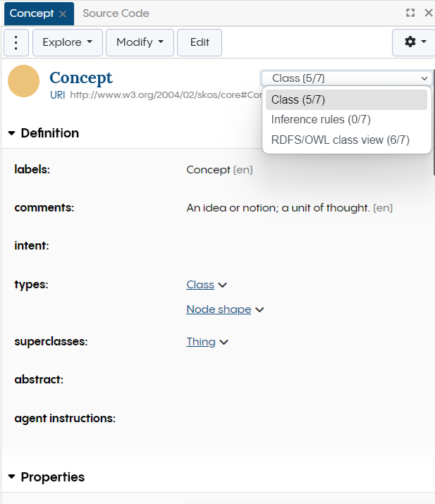Collapse the Properties section
Screen dimensions: 435x504
11,477
